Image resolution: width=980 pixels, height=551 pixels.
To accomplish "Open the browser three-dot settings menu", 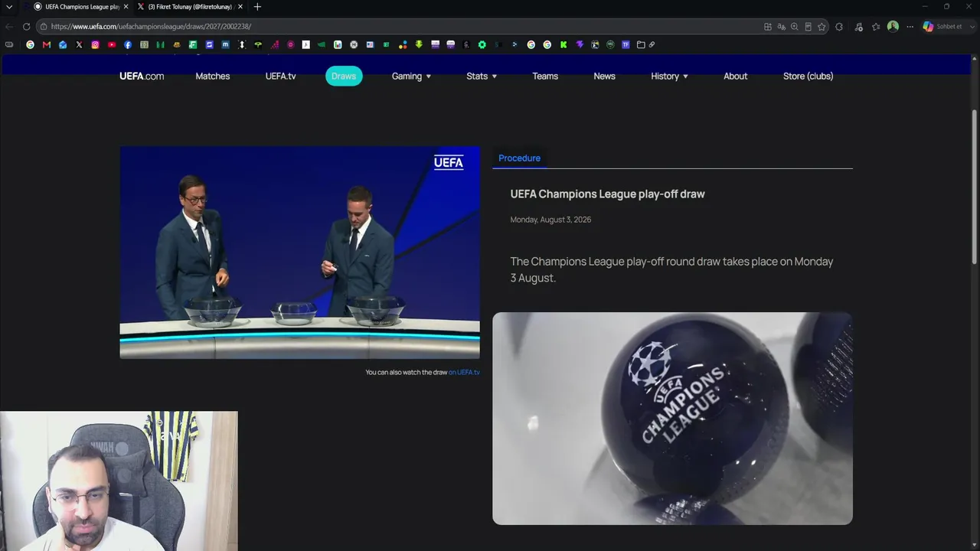I will pyautogui.click(x=910, y=27).
